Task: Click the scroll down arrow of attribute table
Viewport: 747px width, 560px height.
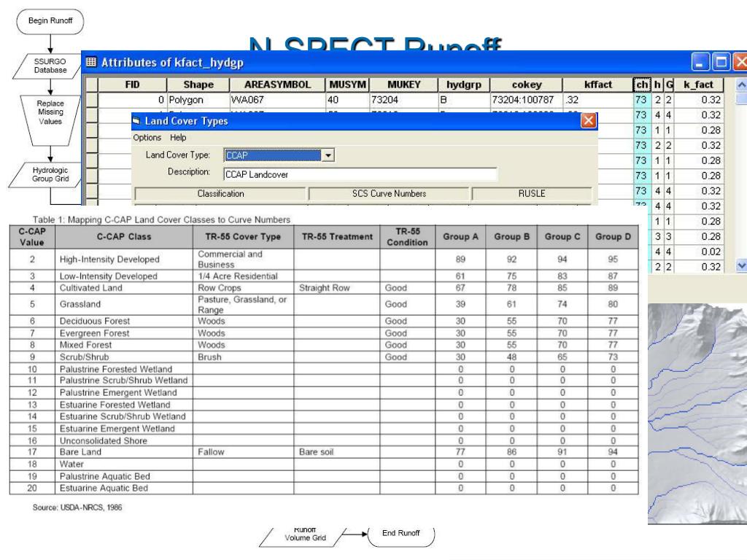Action: (741, 265)
